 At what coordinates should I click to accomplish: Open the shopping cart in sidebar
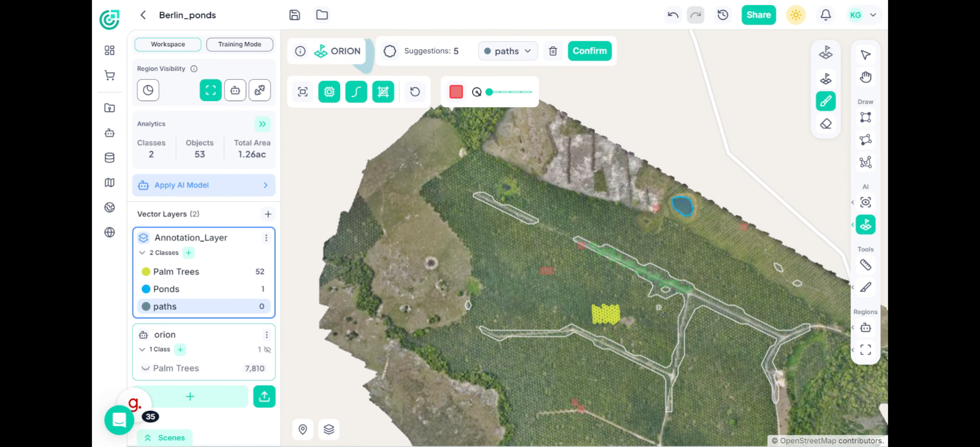[x=110, y=76]
